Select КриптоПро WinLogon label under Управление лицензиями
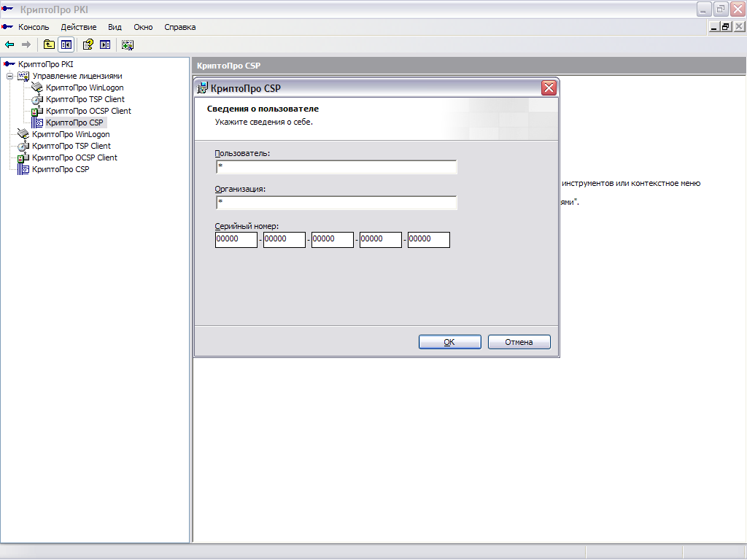Image resolution: width=747 pixels, height=560 pixels. 85,87
